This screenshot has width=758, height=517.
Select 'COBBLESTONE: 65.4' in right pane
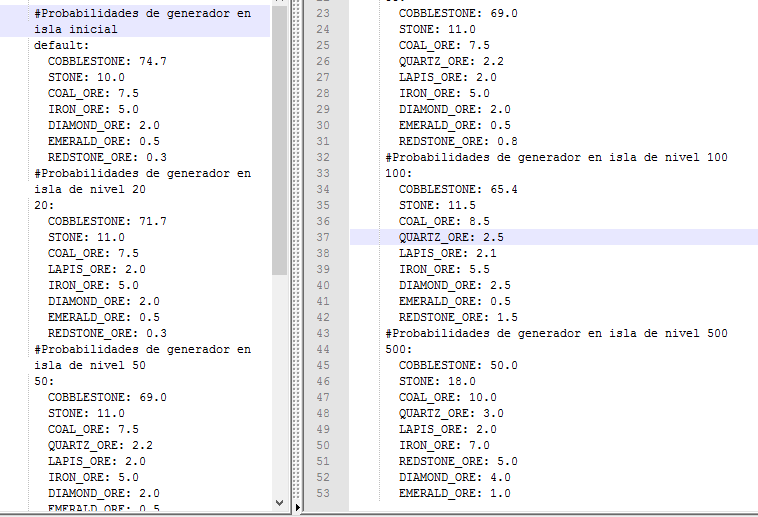[x=458, y=189]
